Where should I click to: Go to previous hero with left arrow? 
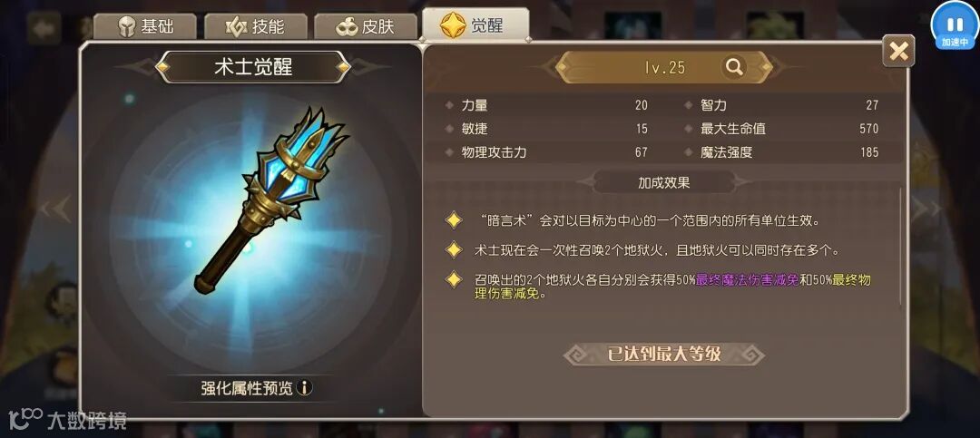[55, 209]
